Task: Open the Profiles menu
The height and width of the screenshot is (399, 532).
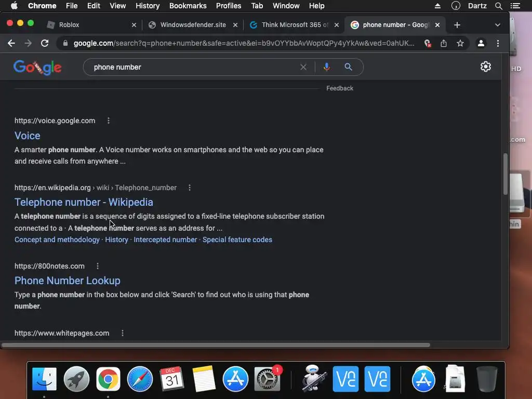Action: (x=229, y=6)
